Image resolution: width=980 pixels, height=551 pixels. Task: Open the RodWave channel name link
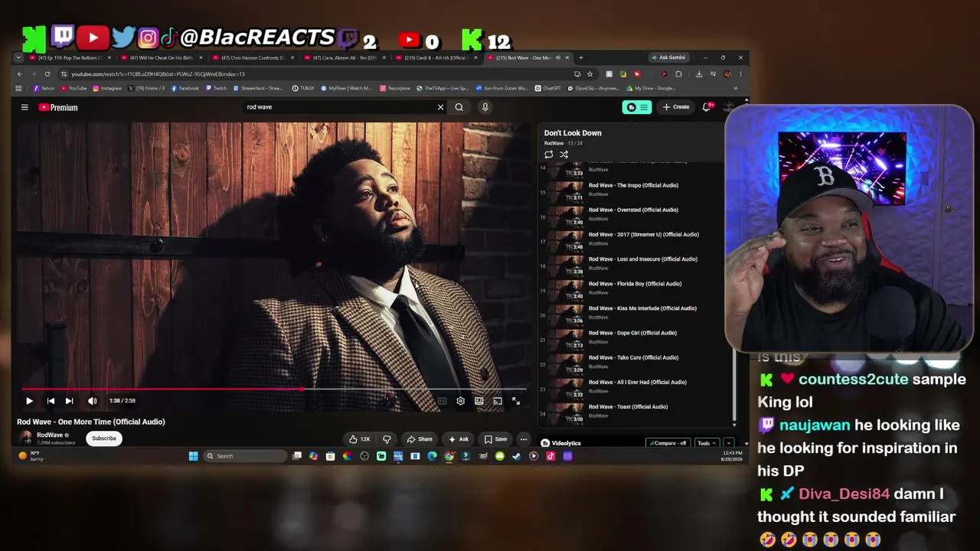click(x=50, y=435)
